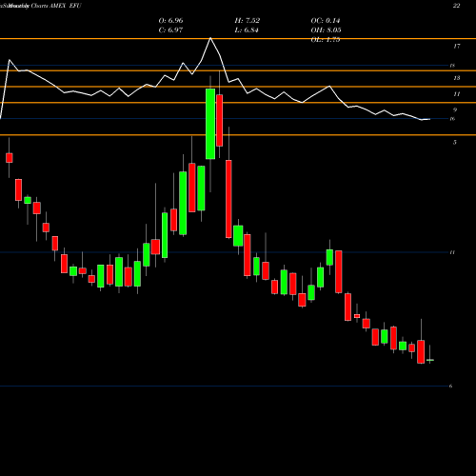Click the '5' price axis label
The width and height of the screenshot is (476, 476).
[455, 143]
